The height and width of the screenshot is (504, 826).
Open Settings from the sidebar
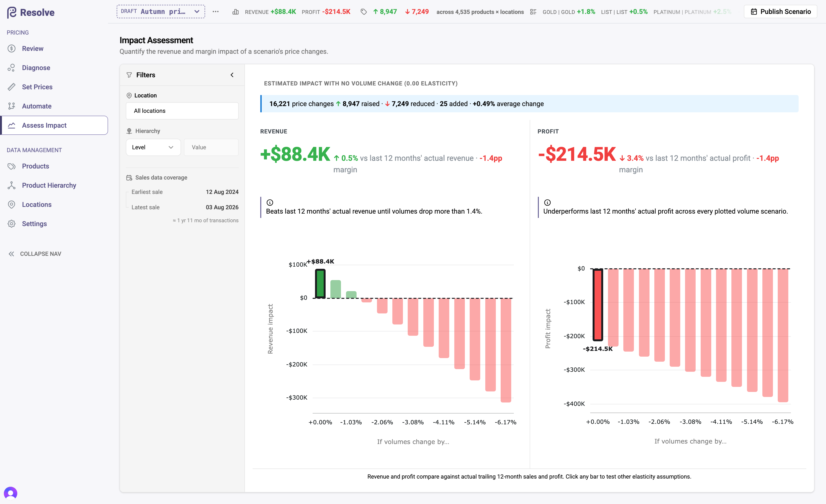tap(34, 223)
